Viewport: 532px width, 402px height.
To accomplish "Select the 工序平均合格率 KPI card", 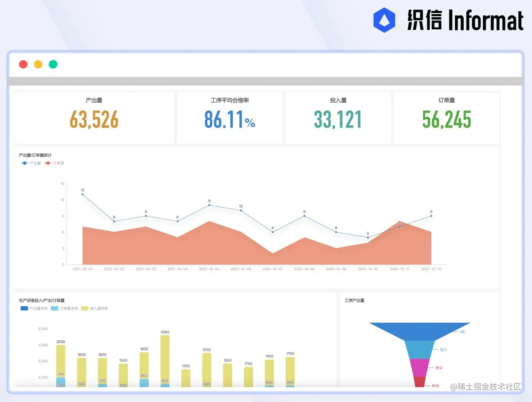I will pos(229,117).
